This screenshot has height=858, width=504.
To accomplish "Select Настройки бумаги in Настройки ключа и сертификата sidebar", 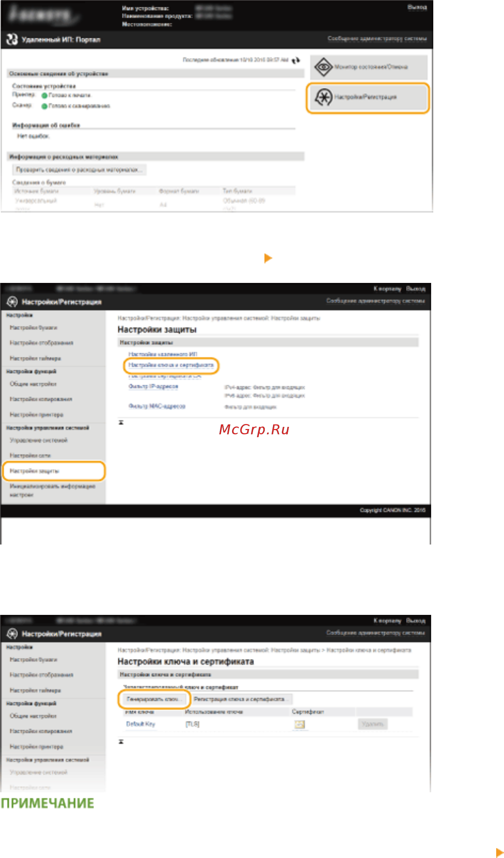I will click(x=33, y=659).
